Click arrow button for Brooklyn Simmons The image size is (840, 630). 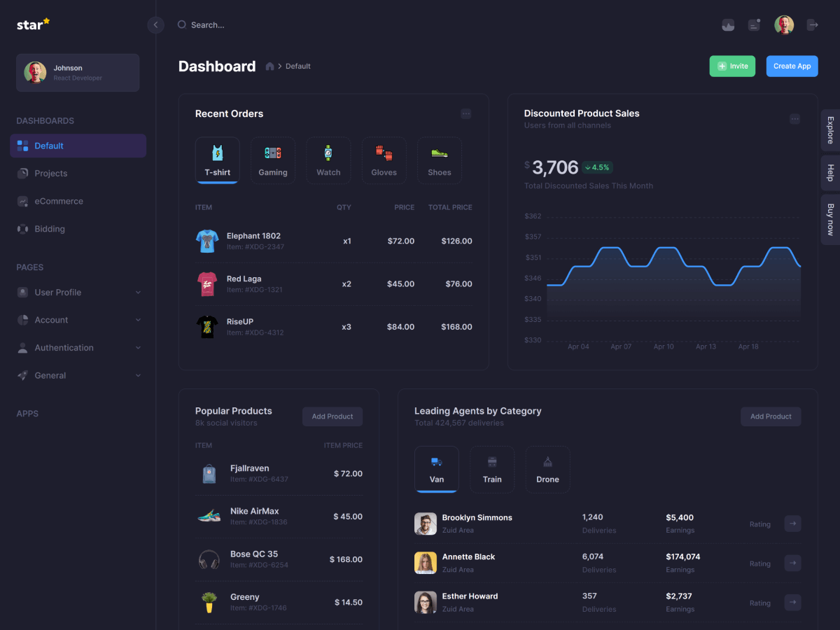792,524
